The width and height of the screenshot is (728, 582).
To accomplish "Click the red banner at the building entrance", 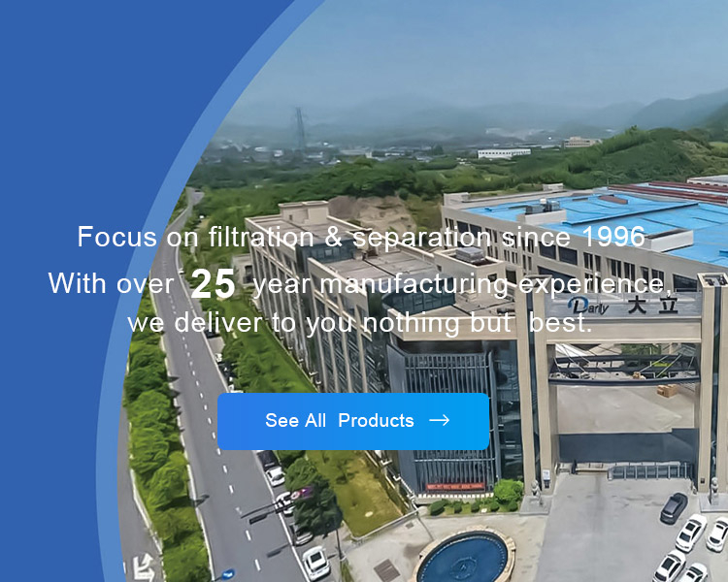I will [455, 487].
